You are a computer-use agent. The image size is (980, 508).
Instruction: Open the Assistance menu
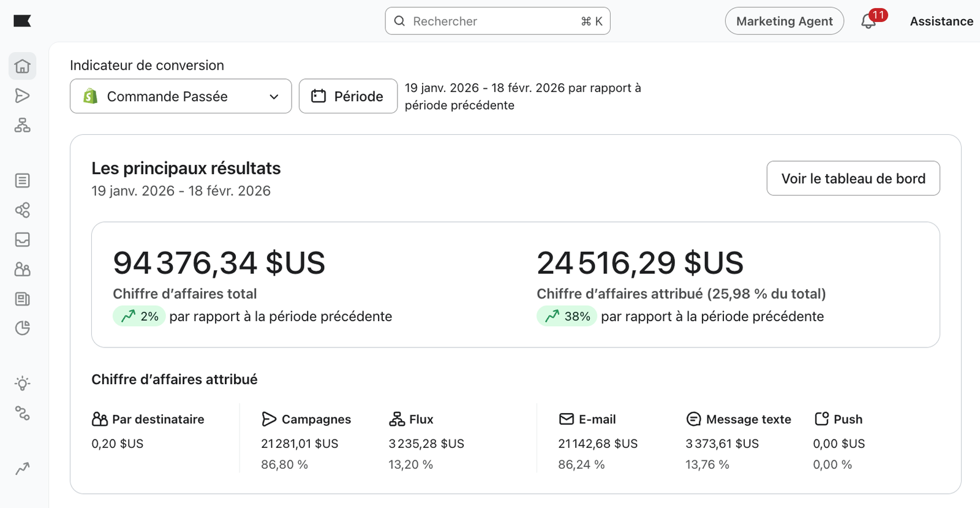pyautogui.click(x=941, y=21)
